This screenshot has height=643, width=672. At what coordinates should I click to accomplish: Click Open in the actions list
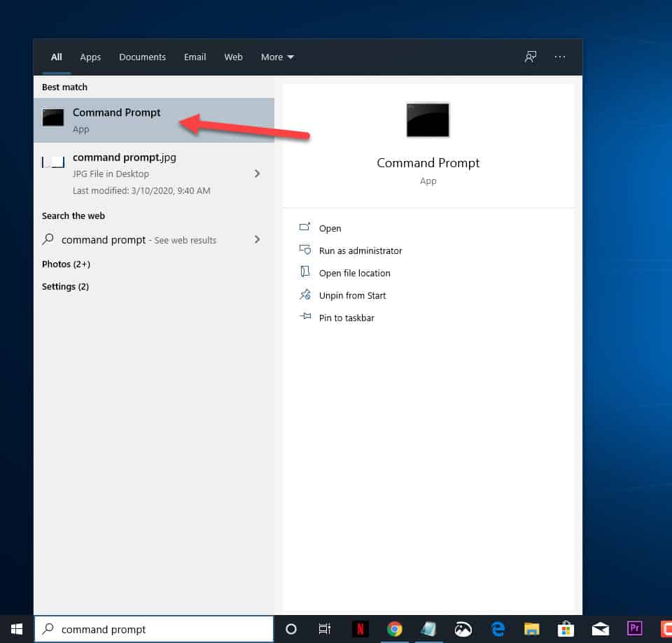(x=330, y=228)
